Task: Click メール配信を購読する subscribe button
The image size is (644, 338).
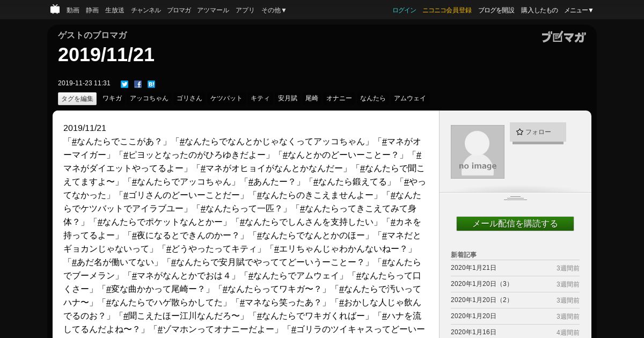Action: [x=515, y=224]
